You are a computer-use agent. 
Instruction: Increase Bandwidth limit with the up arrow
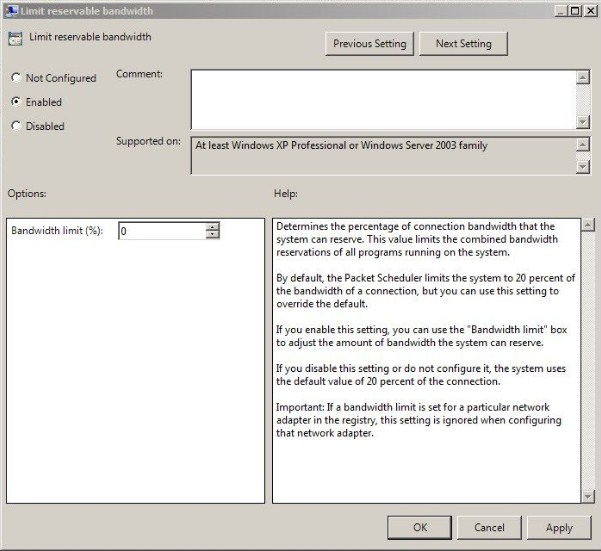pos(212,226)
